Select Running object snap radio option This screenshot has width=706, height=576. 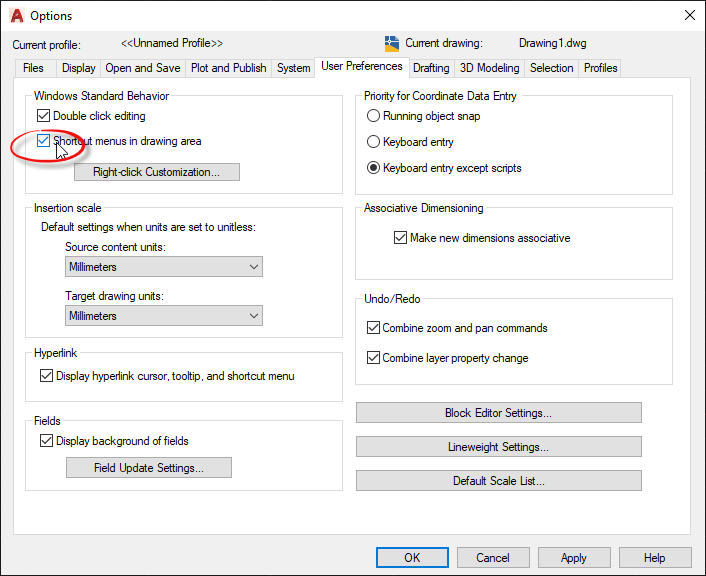point(374,117)
